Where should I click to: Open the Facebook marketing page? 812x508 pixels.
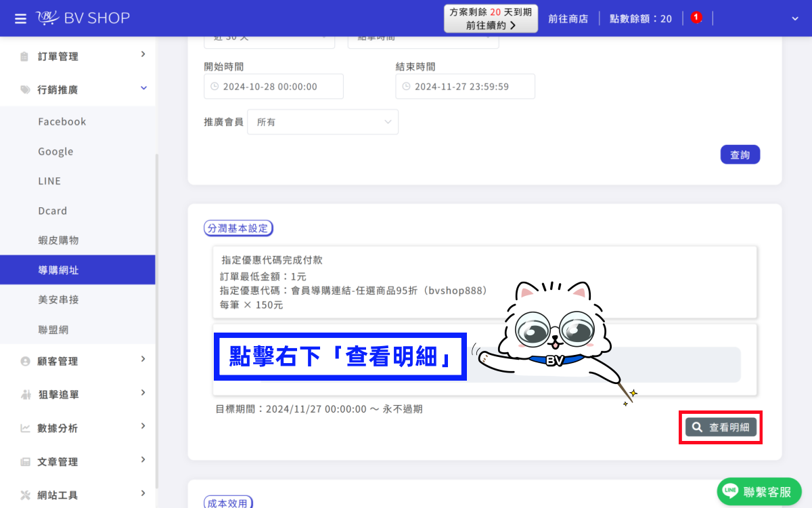pyautogui.click(x=62, y=122)
